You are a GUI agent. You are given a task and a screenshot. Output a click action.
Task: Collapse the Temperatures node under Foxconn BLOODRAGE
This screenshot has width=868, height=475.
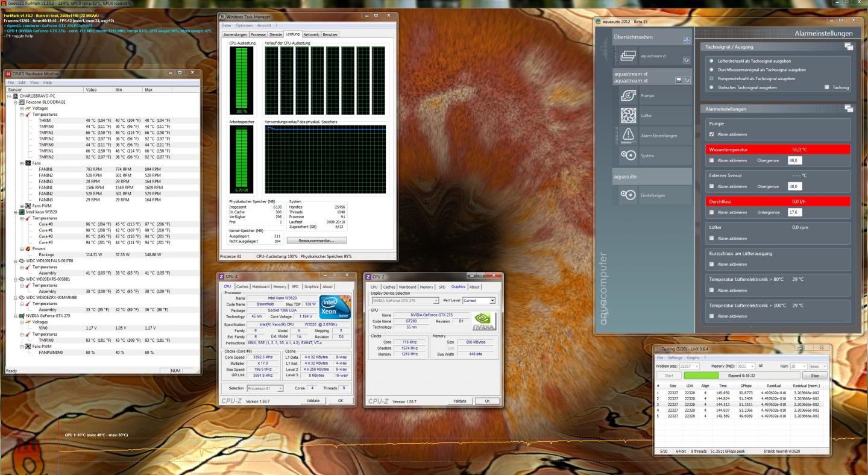coord(21,115)
